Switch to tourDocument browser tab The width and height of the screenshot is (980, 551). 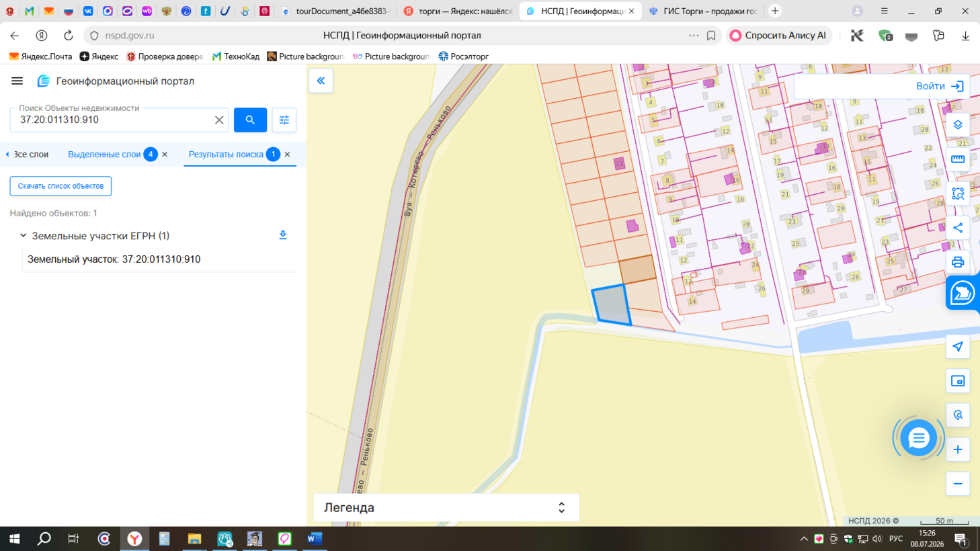[x=335, y=11]
